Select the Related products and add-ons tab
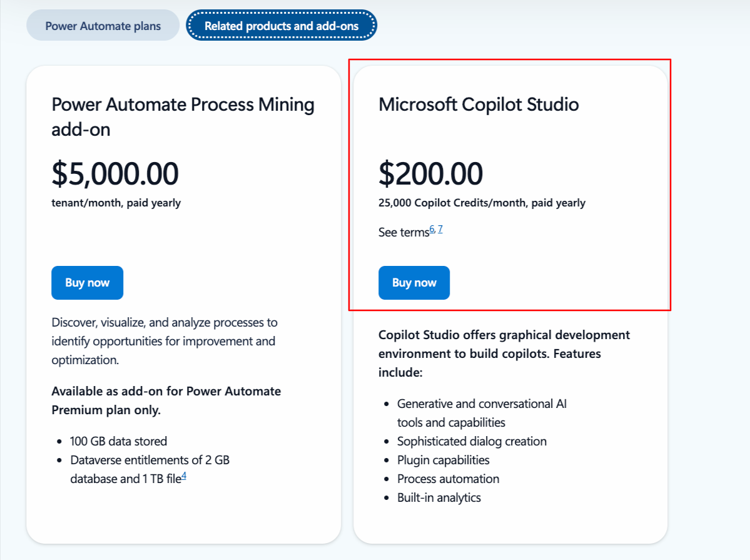Viewport: 750px width, 560px height. [281, 26]
